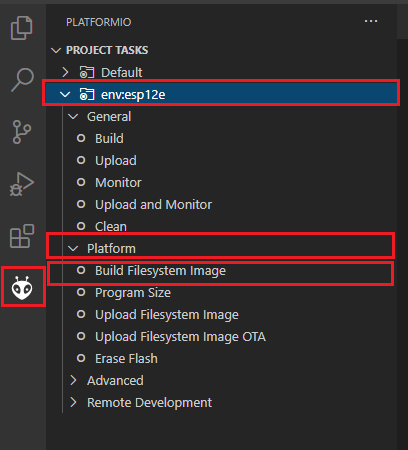Run the Build task

(109, 139)
